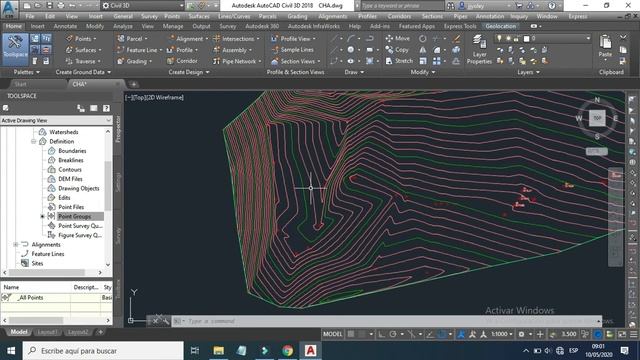Open the Toolspace help icon
Screen dimensions: 640x360
click(106, 108)
